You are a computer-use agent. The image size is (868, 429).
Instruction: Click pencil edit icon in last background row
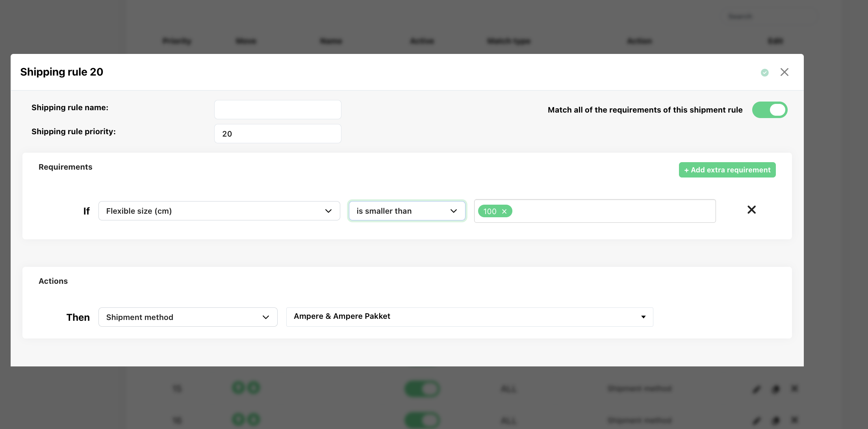[x=757, y=420]
